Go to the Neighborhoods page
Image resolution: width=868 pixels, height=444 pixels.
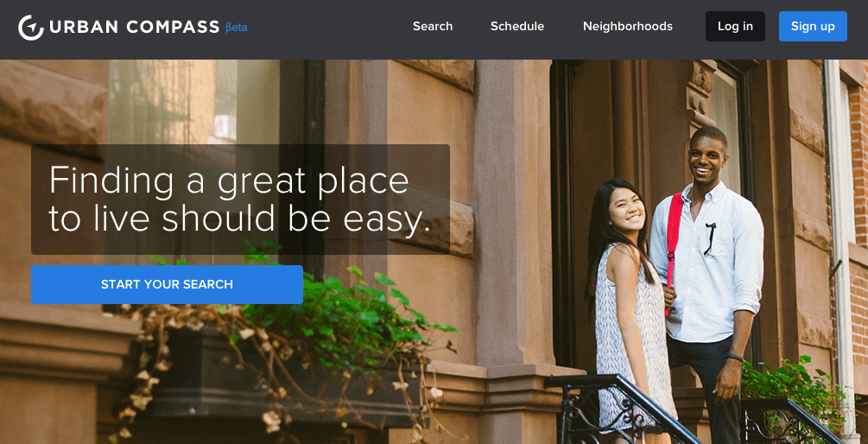click(627, 27)
